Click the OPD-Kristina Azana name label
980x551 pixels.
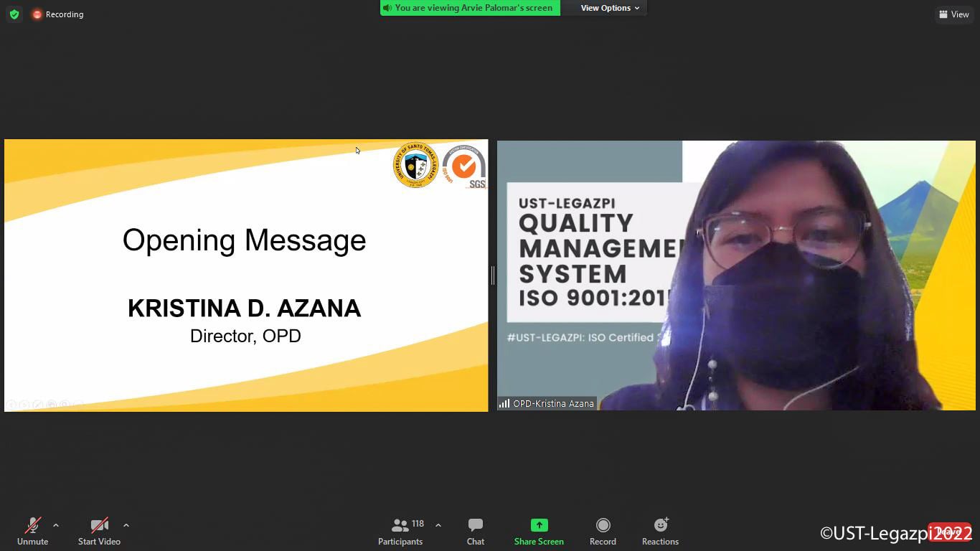(553, 404)
